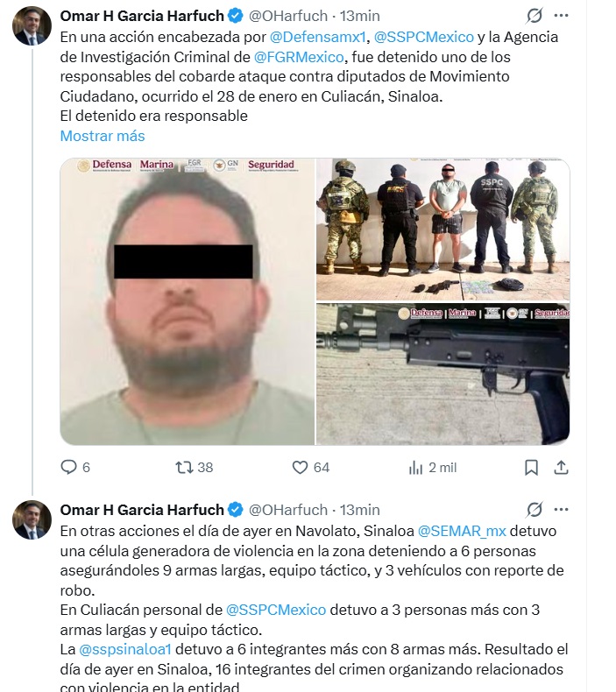The height and width of the screenshot is (692, 616).
Task: Click the Grok icon on first tweet
Action: [x=535, y=16]
